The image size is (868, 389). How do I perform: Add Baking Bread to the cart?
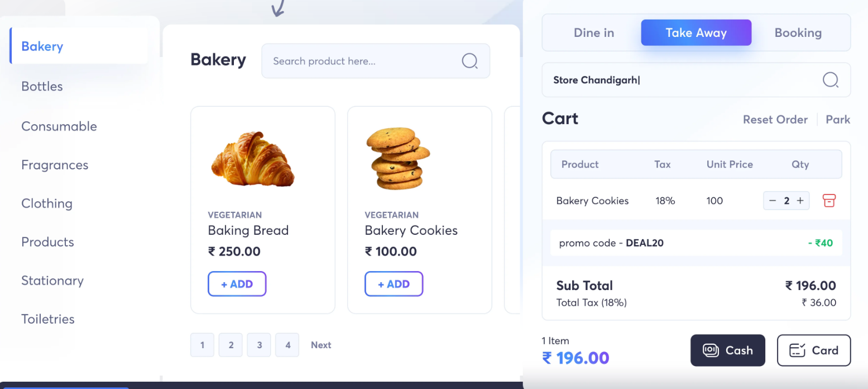coord(237,283)
